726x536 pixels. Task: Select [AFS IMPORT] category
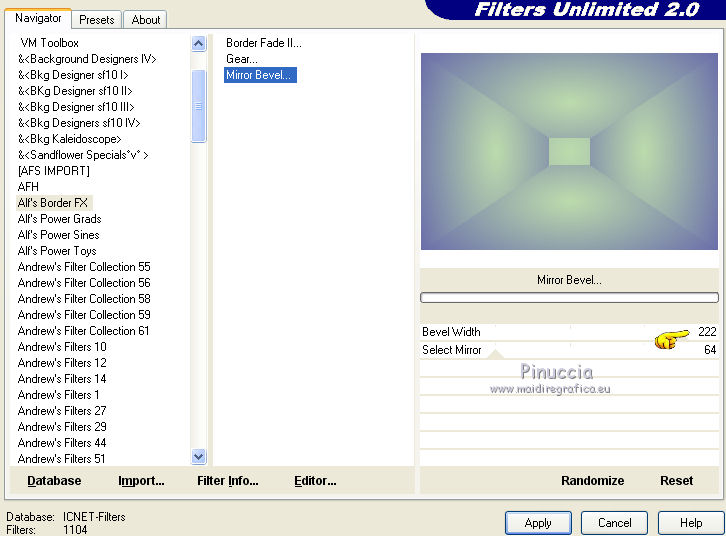pyautogui.click(x=54, y=171)
